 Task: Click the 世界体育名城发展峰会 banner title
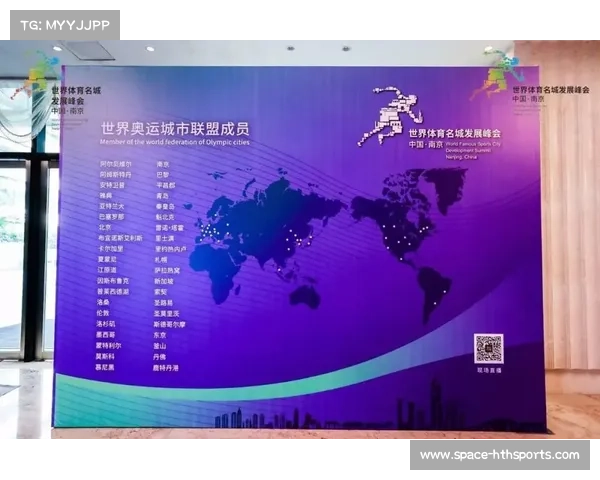(x=454, y=133)
